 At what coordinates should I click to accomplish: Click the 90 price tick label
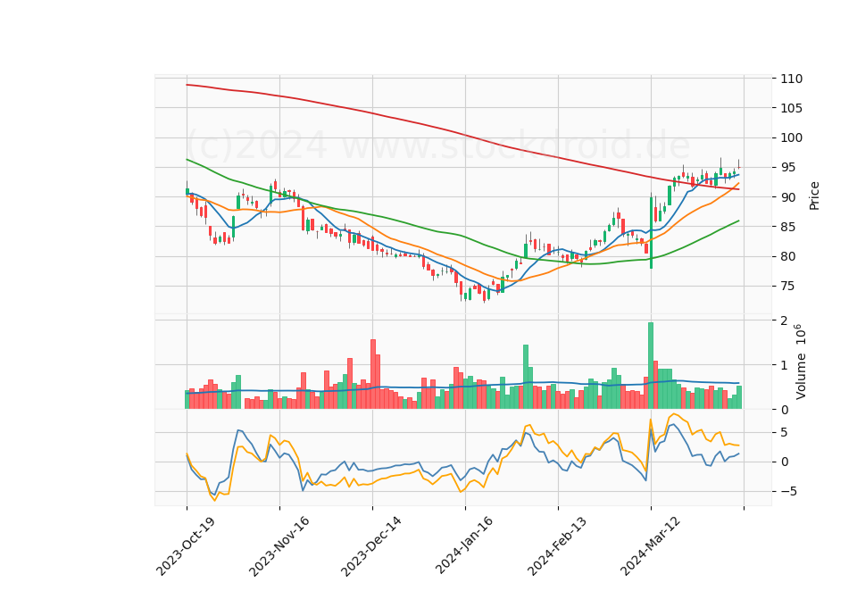pos(788,197)
